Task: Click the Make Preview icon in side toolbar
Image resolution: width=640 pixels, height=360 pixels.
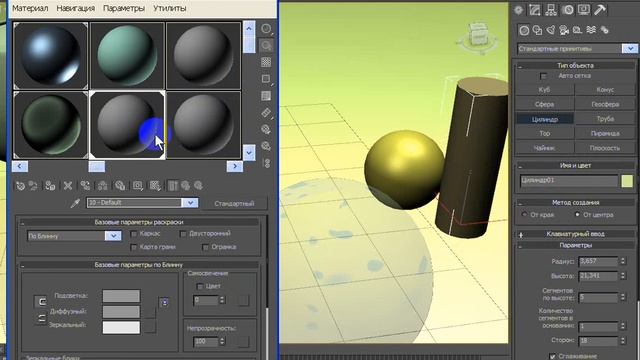Action: coord(266,113)
